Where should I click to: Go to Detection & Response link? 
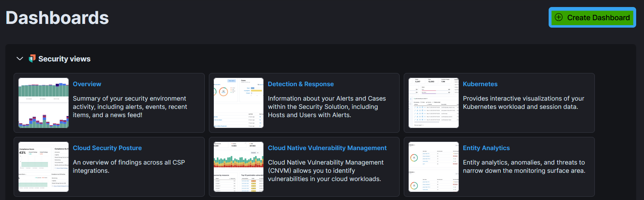point(301,84)
